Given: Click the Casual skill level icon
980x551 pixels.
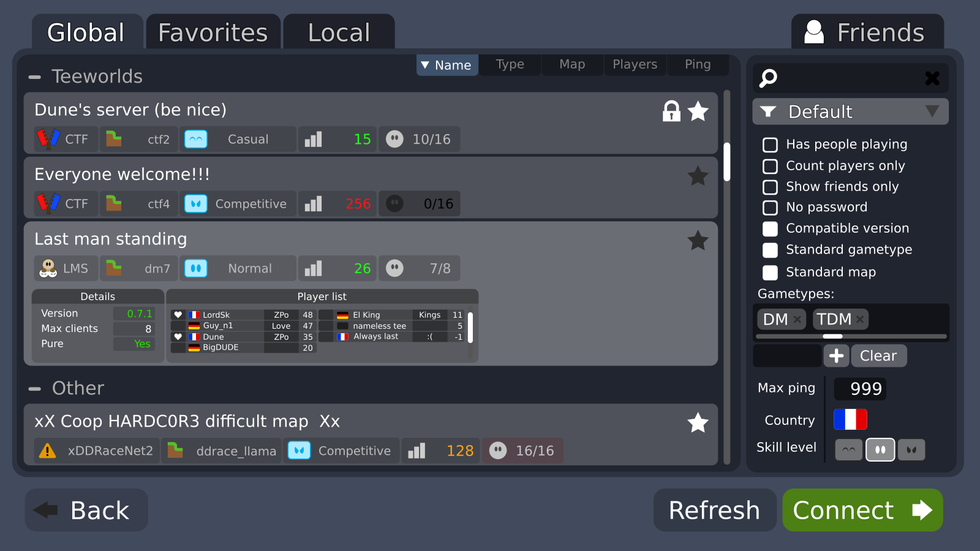Looking at the screenshot, I should (x=196, y=139).
